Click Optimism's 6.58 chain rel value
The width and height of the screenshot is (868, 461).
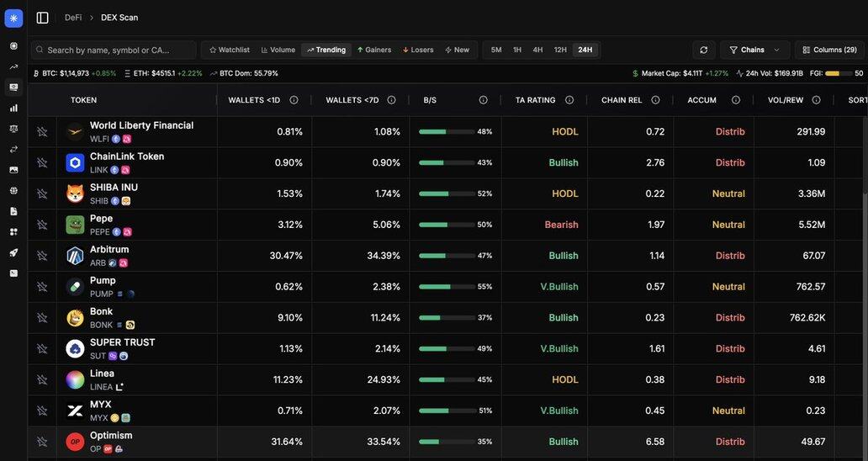click(655, 442)
